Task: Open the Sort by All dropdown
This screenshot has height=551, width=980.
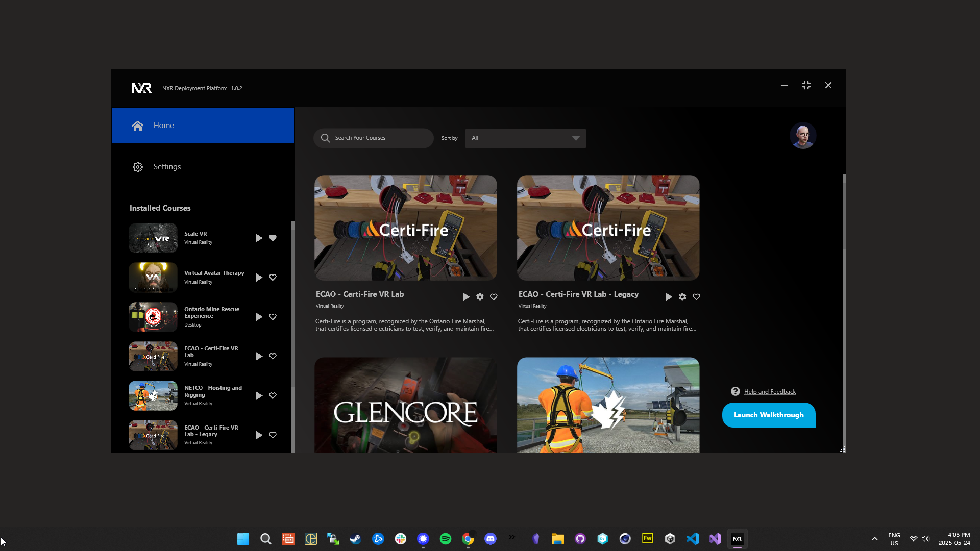Action: (x=525, y=138)
